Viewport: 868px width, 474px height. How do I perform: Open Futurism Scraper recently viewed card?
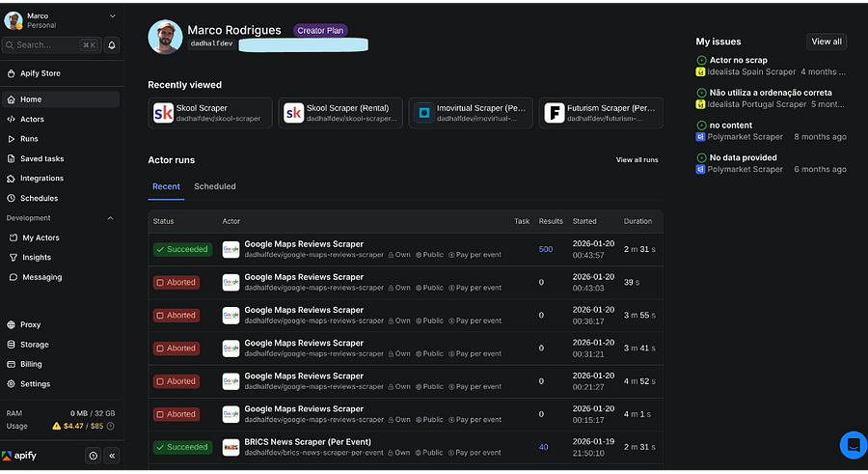[x=601, y=113]
